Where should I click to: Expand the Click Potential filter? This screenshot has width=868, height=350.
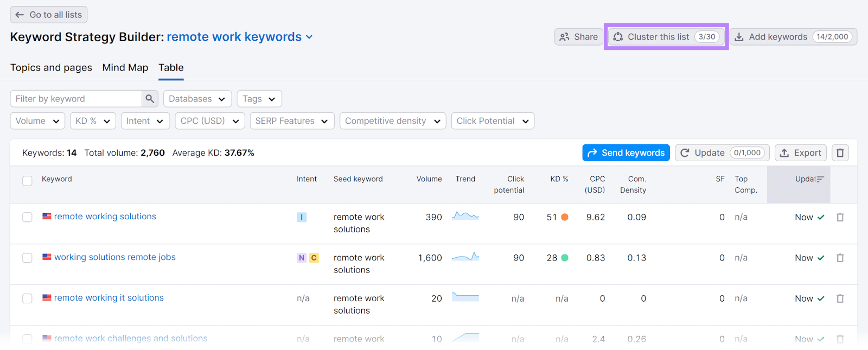[493, 121]
